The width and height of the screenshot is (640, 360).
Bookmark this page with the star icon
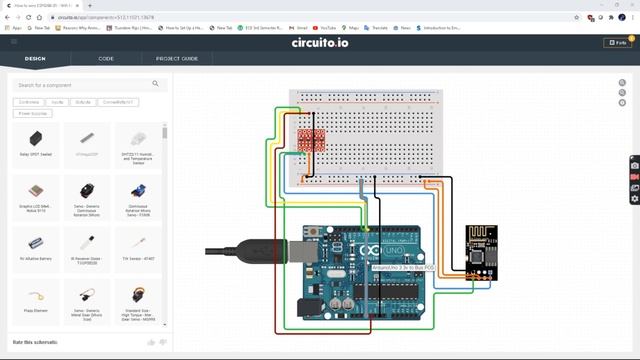click(576, 18)
